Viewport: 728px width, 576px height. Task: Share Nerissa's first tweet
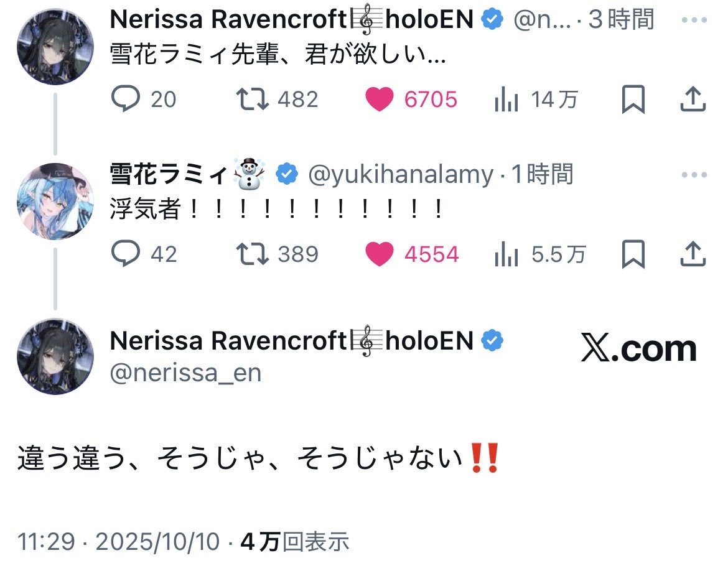tap(693, 100)
